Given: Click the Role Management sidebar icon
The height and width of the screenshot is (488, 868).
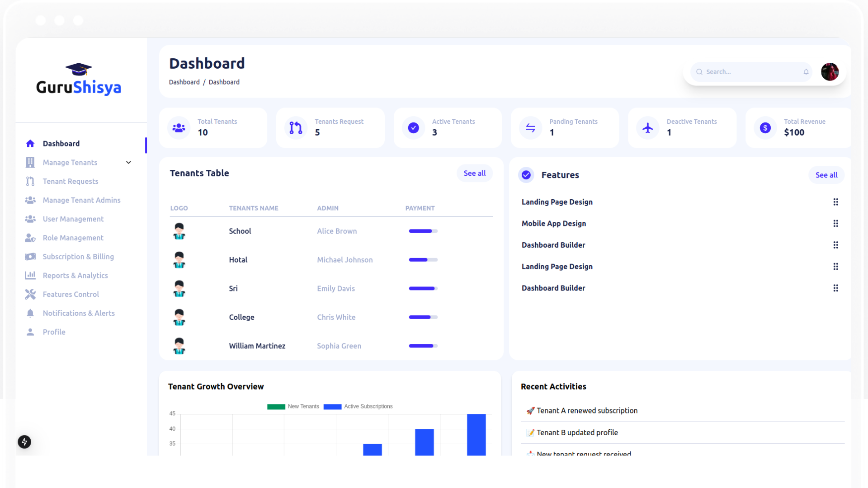Looking at the screenshot, I should click(30, 238).
